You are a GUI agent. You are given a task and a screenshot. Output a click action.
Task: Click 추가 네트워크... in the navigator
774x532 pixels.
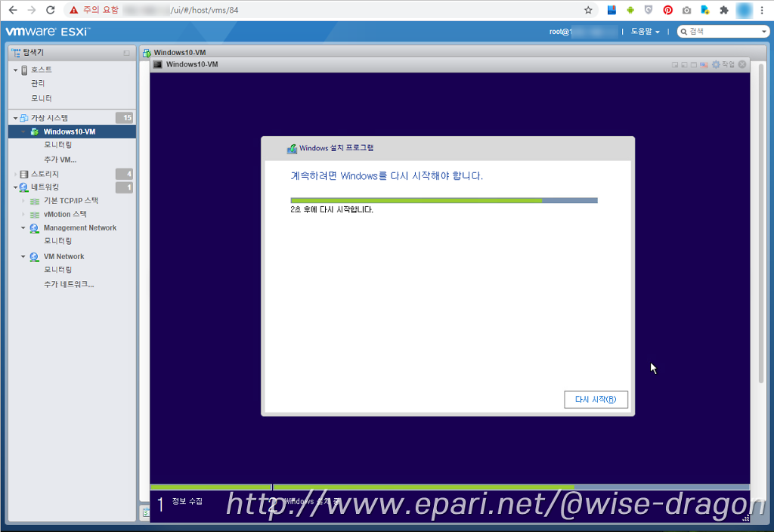[69, 284]
